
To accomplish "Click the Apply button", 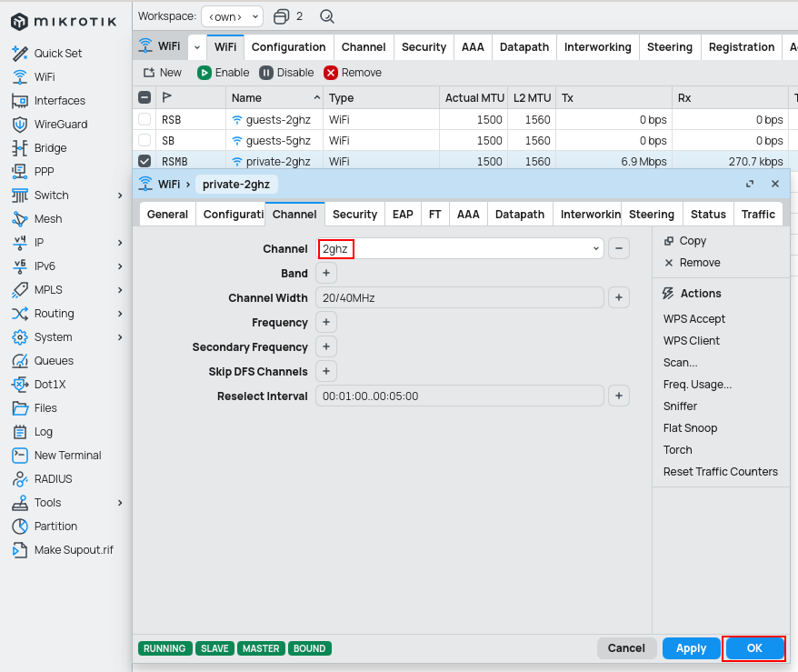I will click(x=691, y=648).
